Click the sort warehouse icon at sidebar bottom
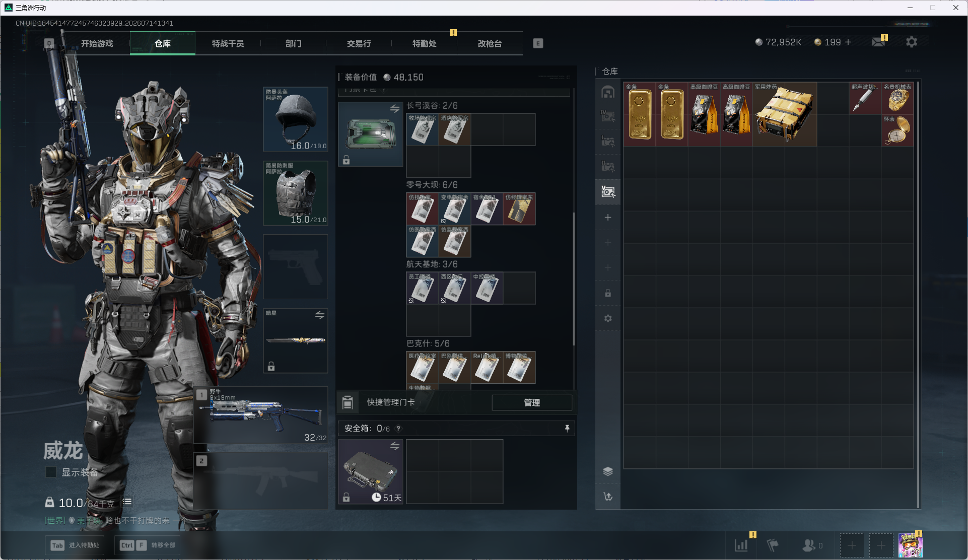The image size is (968, 560). tap(608, 497)
